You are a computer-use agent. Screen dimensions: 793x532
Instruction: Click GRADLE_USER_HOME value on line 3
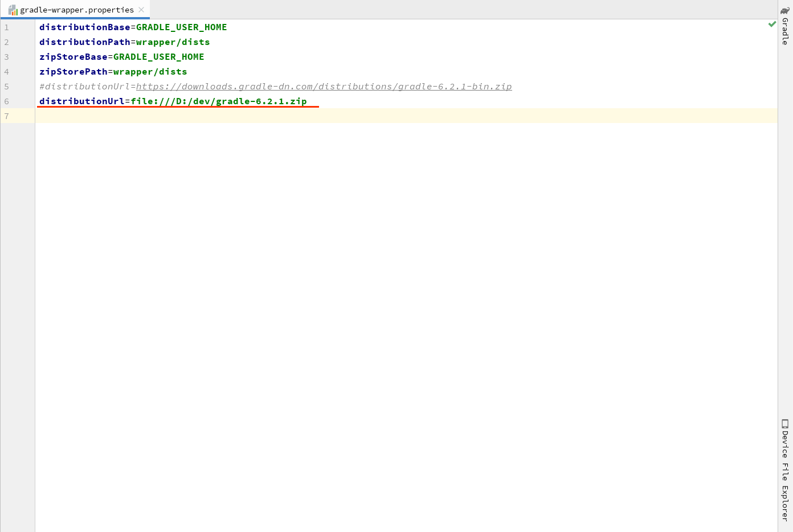coord(159,57)
